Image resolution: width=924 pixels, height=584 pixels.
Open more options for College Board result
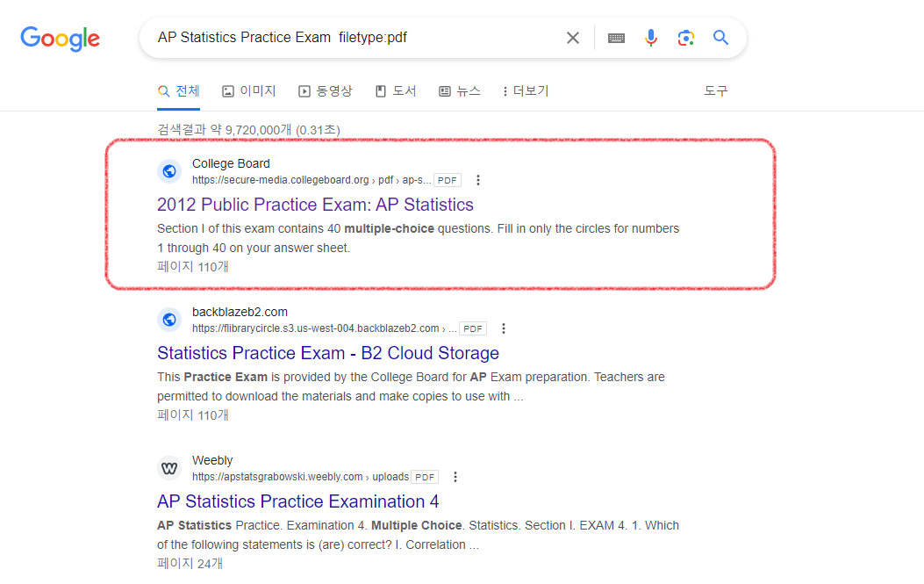click(478, 180)
